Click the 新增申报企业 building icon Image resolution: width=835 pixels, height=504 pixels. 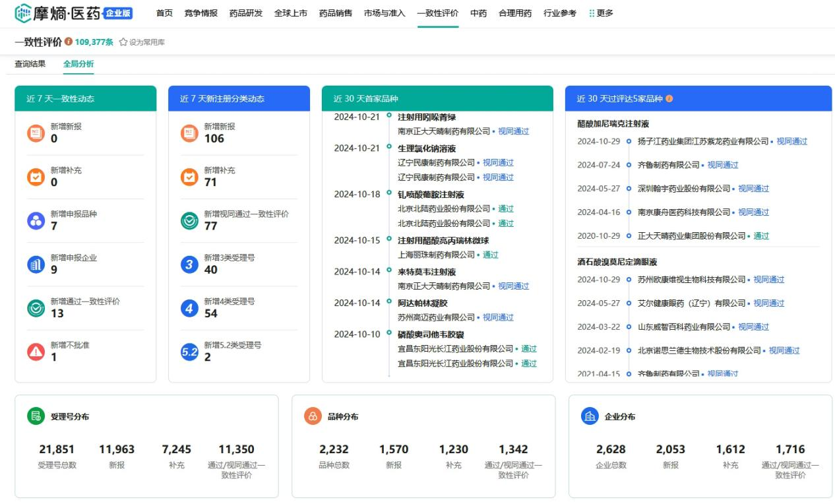tap(36, 265)
